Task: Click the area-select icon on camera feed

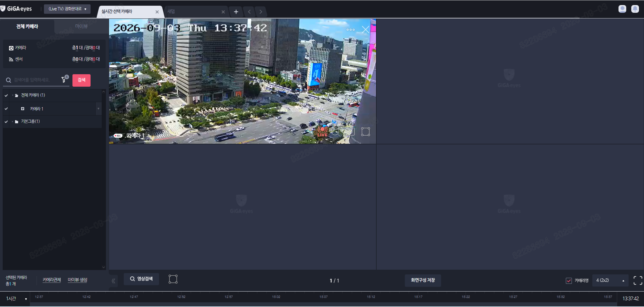Action: coord(366,132)
